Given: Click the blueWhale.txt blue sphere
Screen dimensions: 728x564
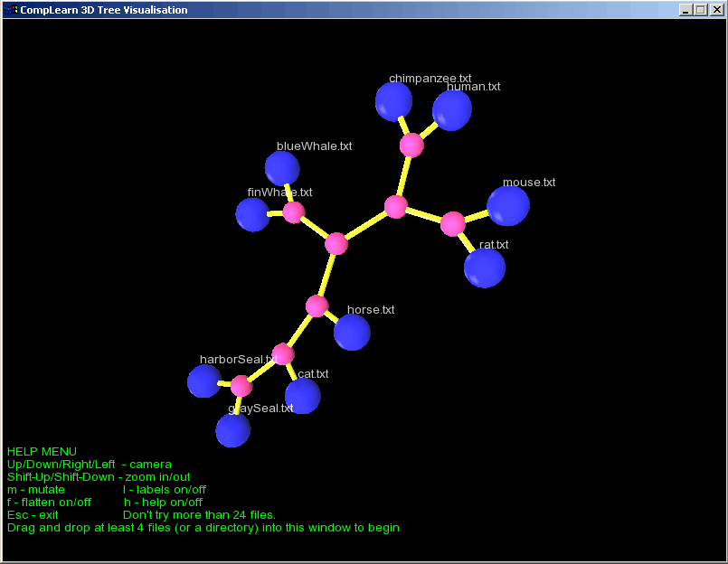Looking at the screenshot, I should [x=282, y=168].
